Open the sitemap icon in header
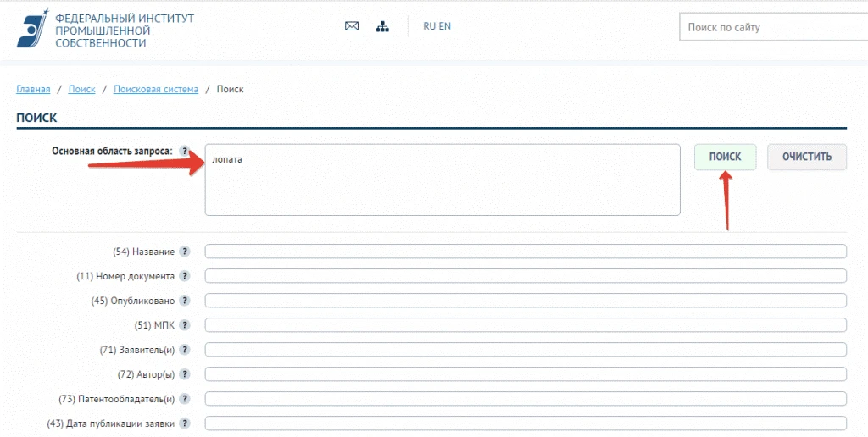This screenshot has width=868, height=437. [x=382, y=26]
